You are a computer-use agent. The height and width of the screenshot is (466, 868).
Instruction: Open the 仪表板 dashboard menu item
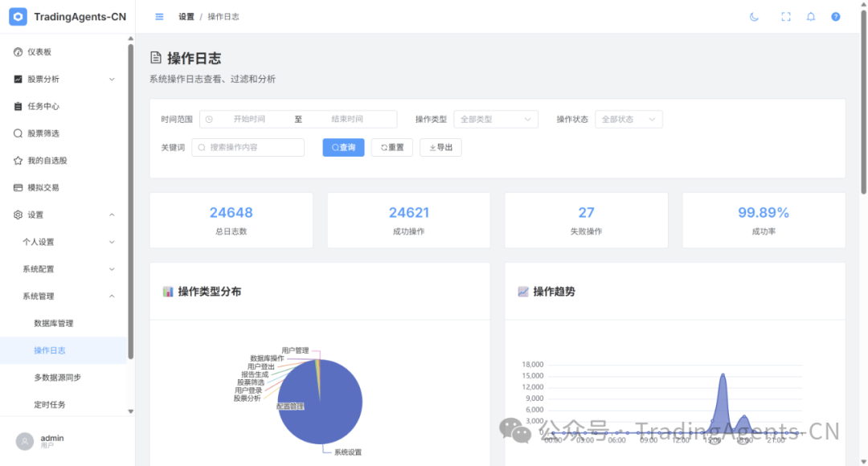39,52
